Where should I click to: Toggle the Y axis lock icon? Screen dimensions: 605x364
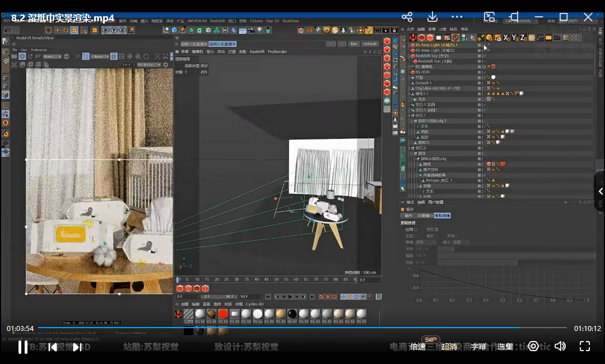114,30
